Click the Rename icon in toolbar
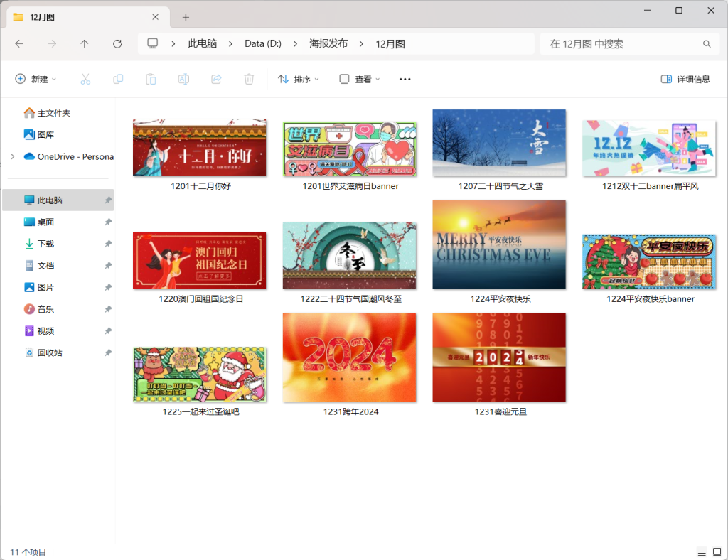 [183, 79]
